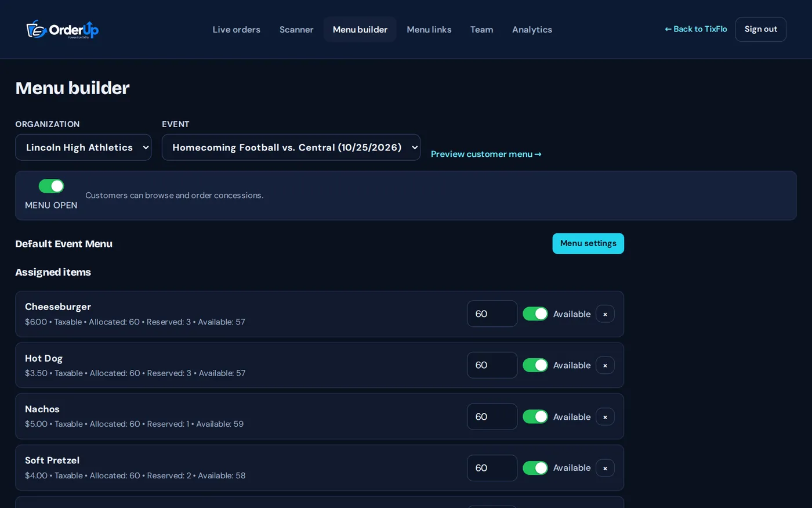Open the Scanner tab
This screenshot has height=508, width=812.
[x=296, y=30]
